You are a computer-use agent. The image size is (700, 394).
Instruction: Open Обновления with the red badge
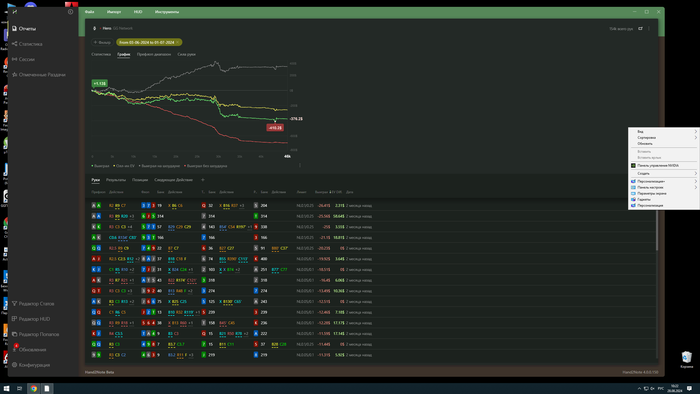click(x=29, y=349)
